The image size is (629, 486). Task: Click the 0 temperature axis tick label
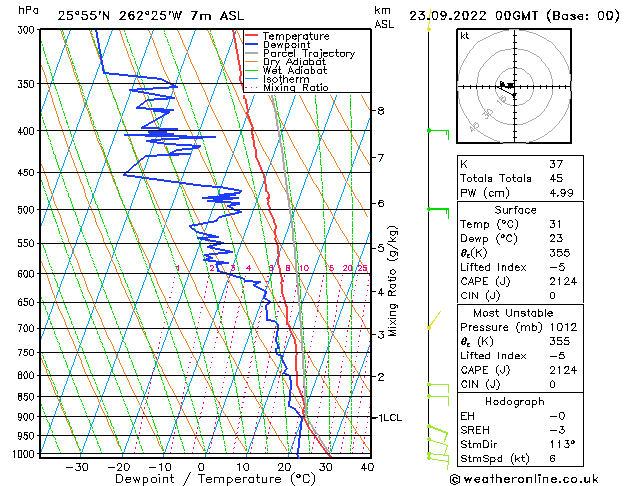[201, 467]
